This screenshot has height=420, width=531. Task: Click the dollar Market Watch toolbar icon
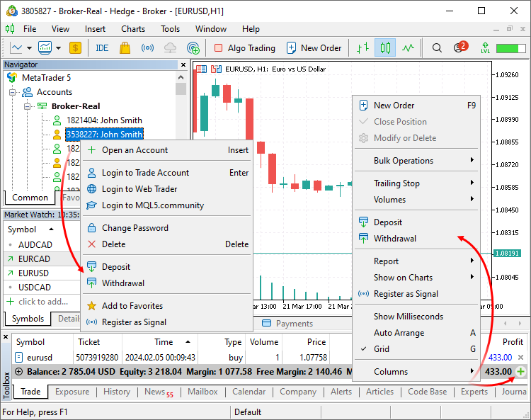click(75, 47)
